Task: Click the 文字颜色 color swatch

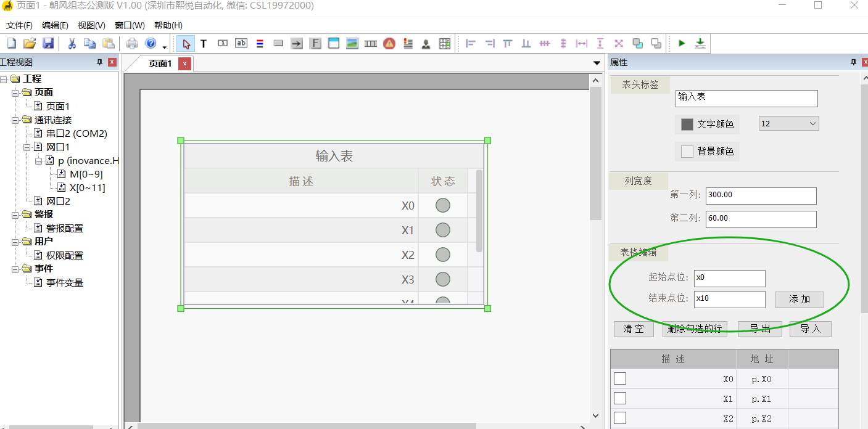Action: pos(687,125)
